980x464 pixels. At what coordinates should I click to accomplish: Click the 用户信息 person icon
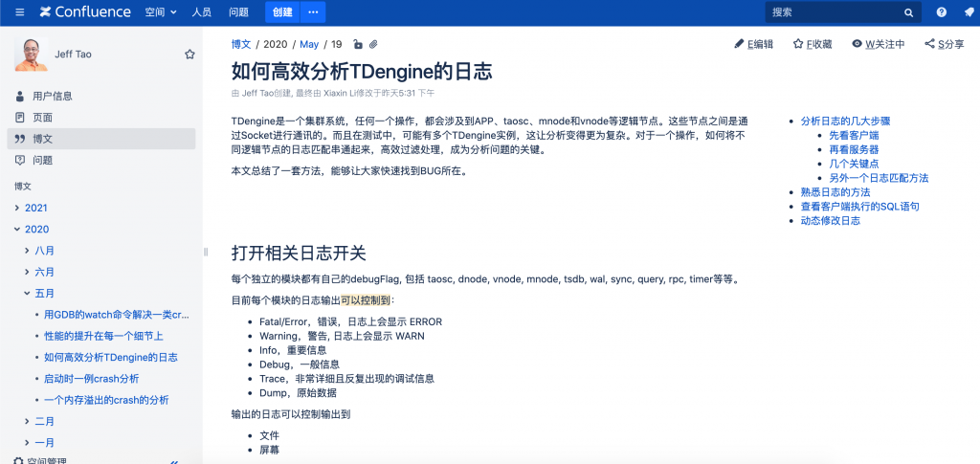tap(20, 97)
